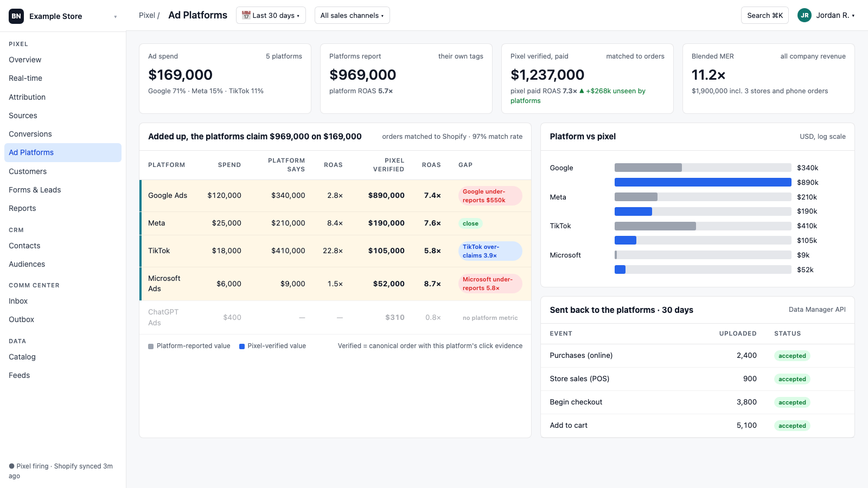
Task: Select the Ad Platforms sidebar item
Action: click(63, 152)
